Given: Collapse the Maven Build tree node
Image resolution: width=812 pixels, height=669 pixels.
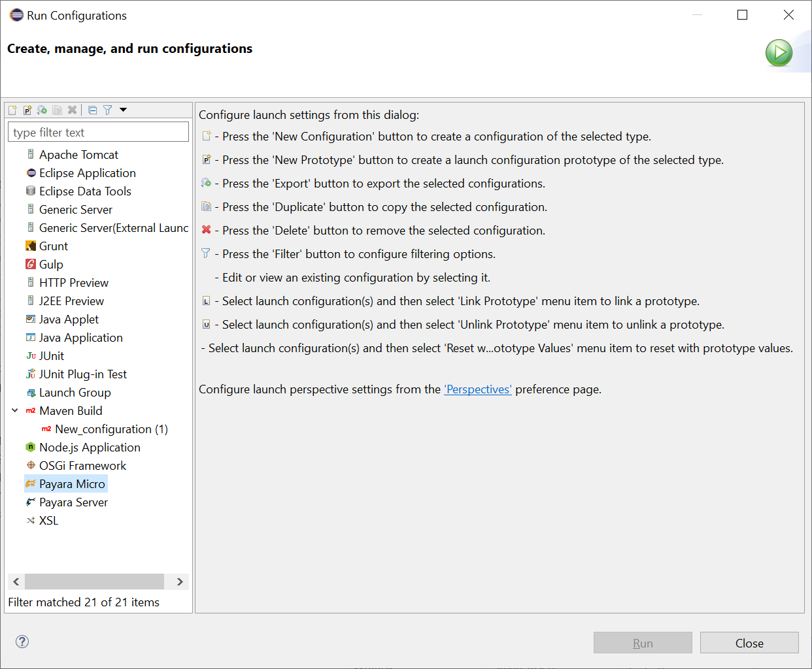Looking at the screenshot, I should pyautogui.click(x=15, y=411).
